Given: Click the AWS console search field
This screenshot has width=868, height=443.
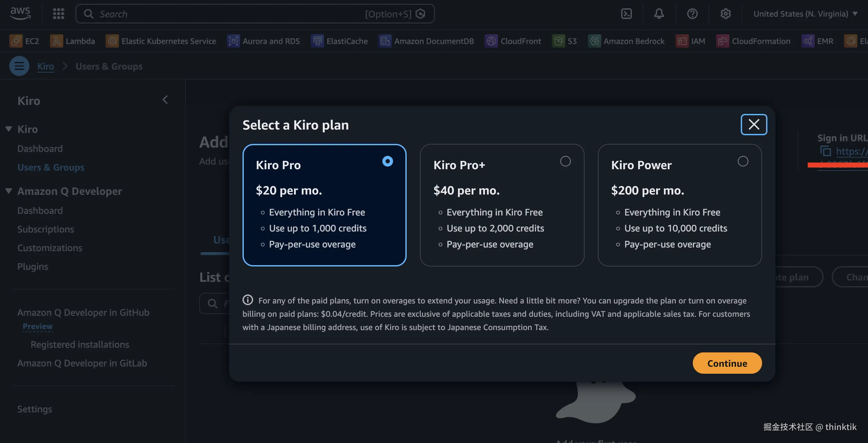Looking at the screenshot, I should coord(229,14).
